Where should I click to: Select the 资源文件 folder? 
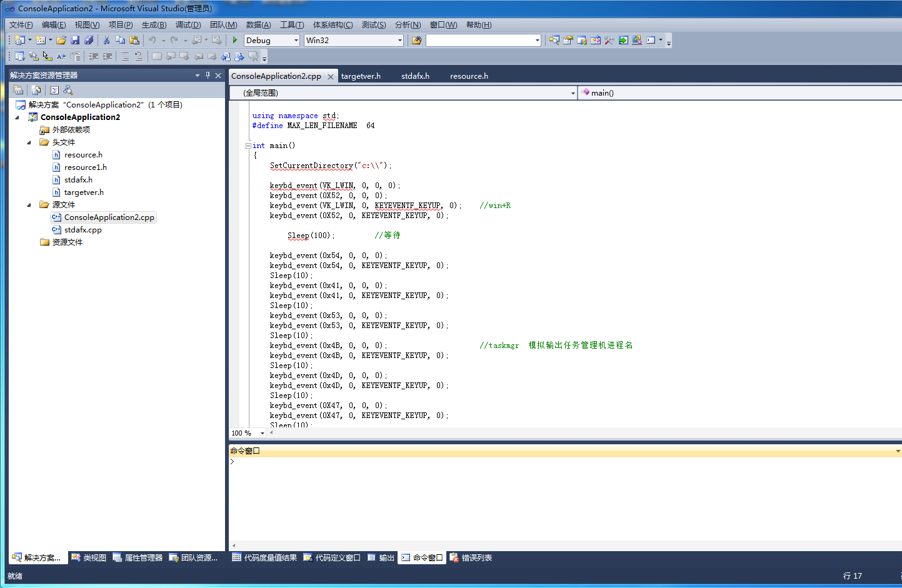[67, 242]
